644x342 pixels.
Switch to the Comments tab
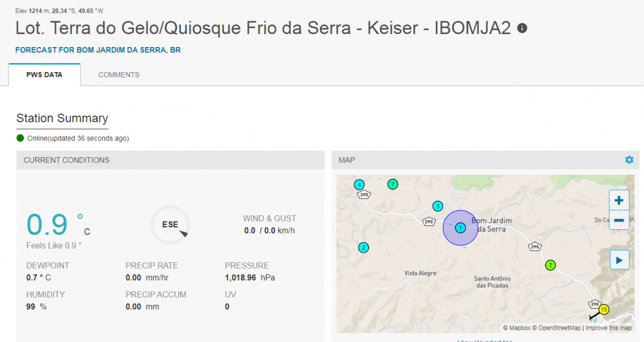[x=118, y=75]
